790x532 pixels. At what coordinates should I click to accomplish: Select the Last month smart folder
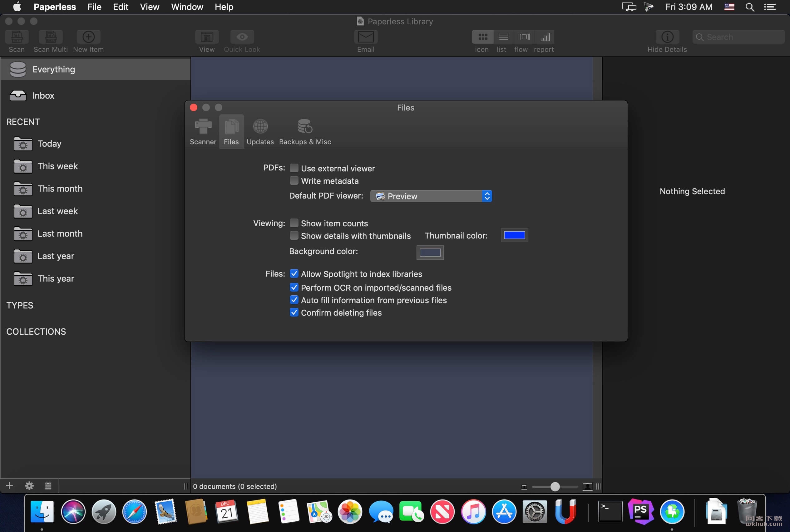pyautogui.click(x=95, y=234)
